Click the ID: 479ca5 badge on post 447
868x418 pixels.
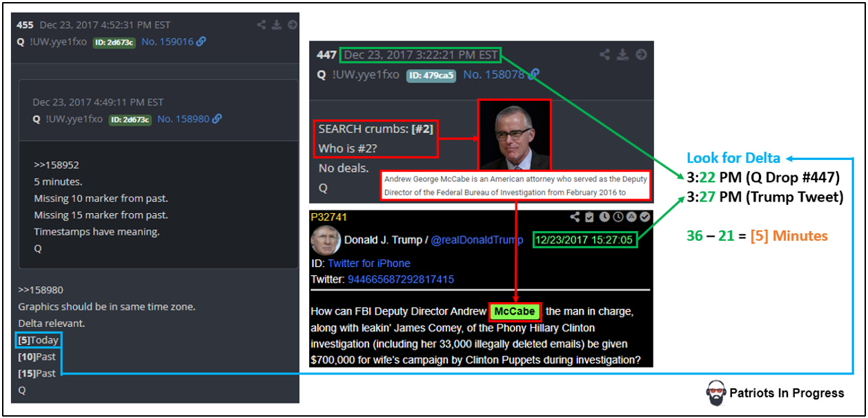(431, 75)
